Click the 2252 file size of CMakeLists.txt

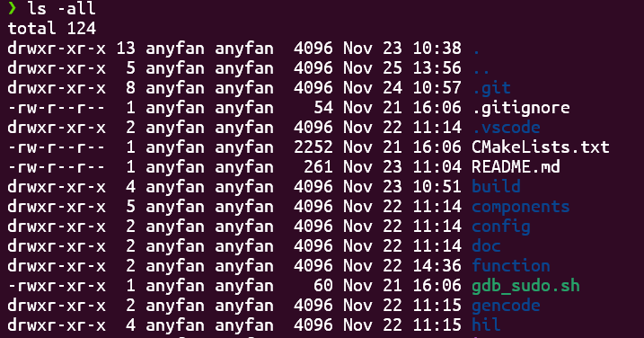313,147
